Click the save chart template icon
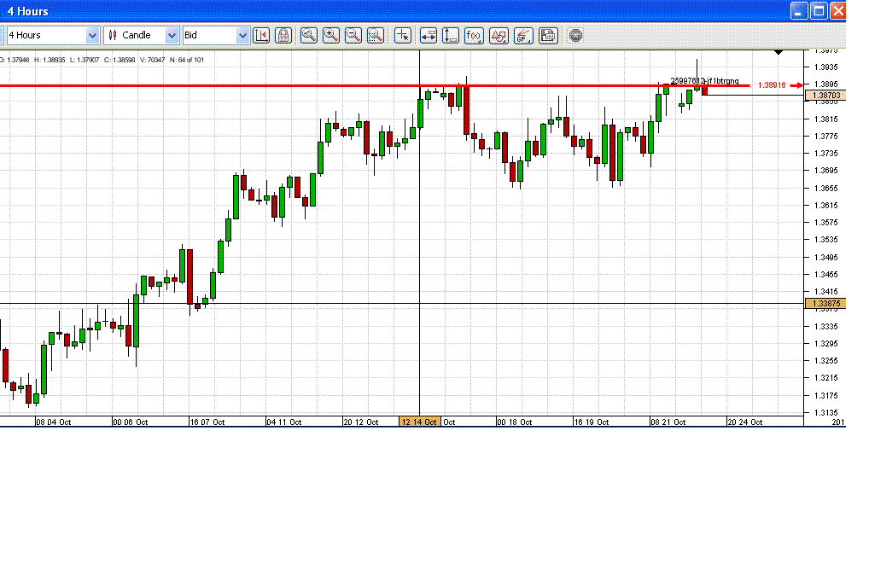 pyautogui.click(x=548, y=36)
